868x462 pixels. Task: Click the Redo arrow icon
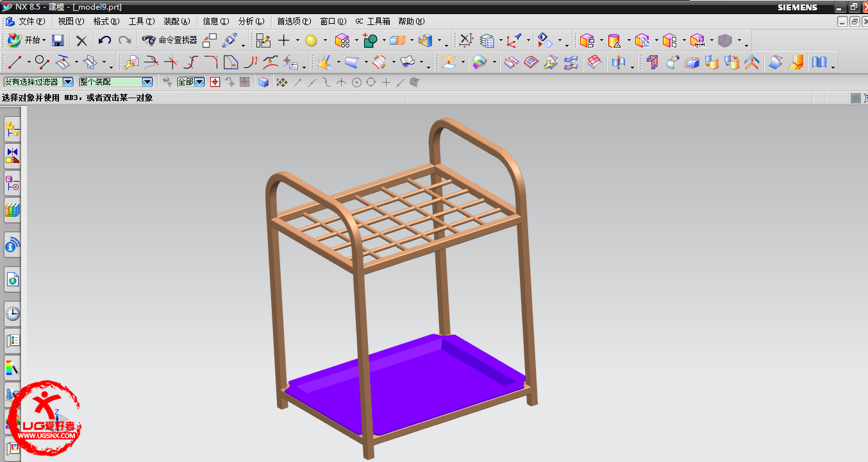[x=124, y=40]
